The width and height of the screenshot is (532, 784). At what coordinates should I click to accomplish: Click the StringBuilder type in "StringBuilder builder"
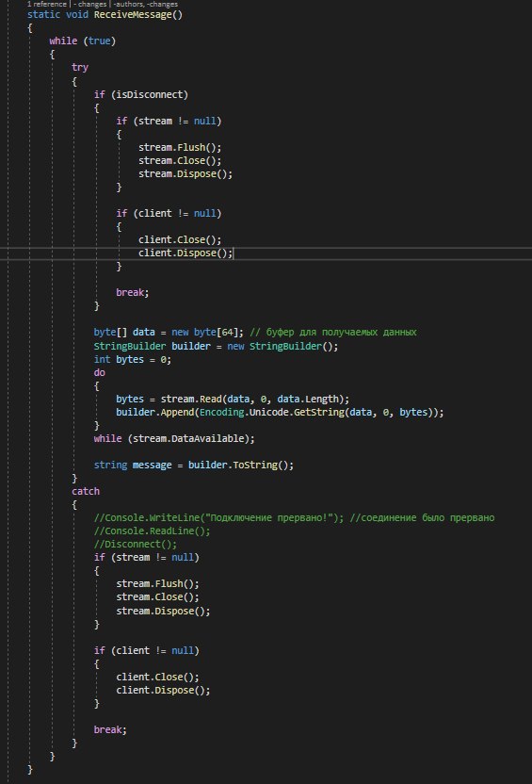pyautogui.click(x=130, y=346)
